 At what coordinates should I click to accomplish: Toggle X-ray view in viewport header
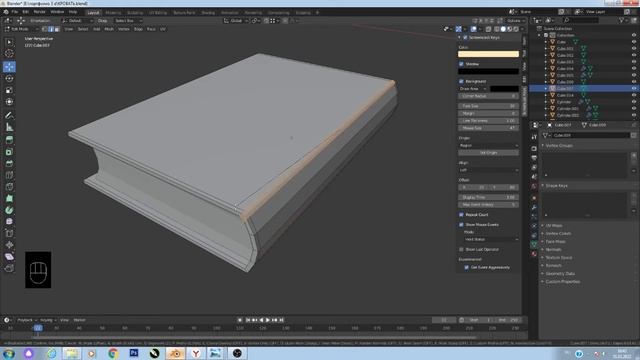click(488, 29)
